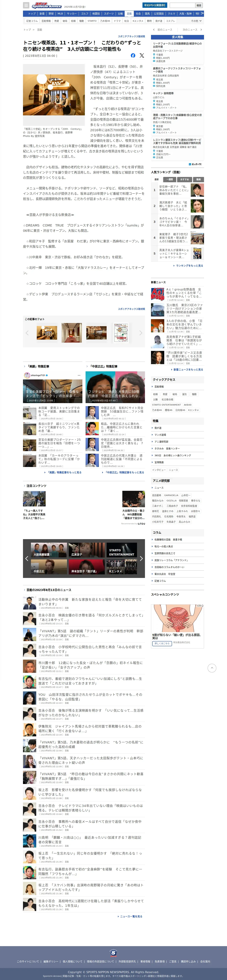The width and height of the screenshot is (227, 980).
Task: Open 市川團十郎 12歳になった長女 headline
Action: (90, 665)
